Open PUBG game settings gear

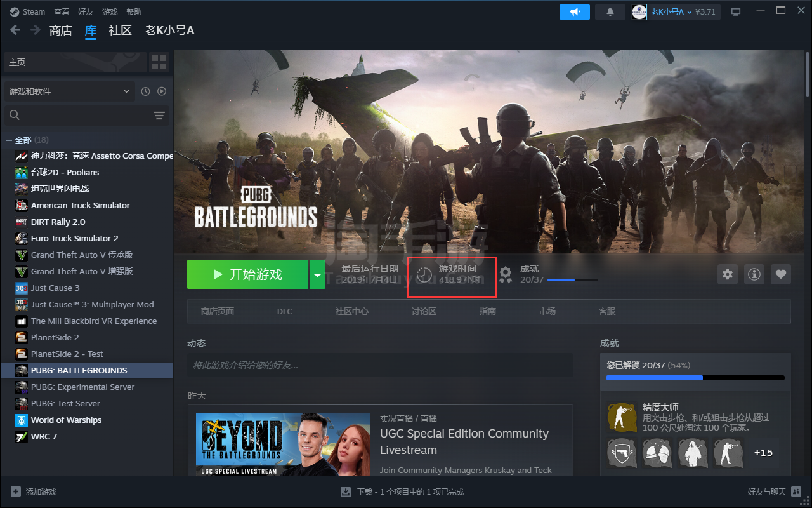728,274
